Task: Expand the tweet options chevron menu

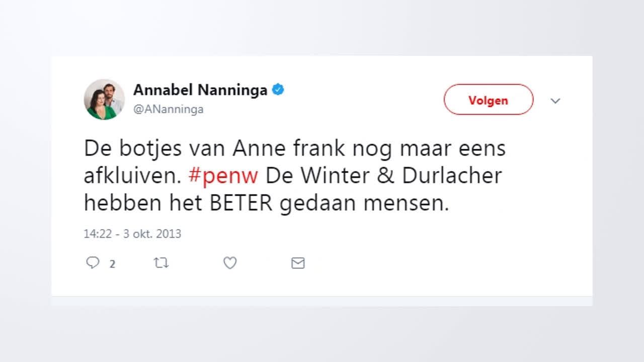Action: point(555,101)
